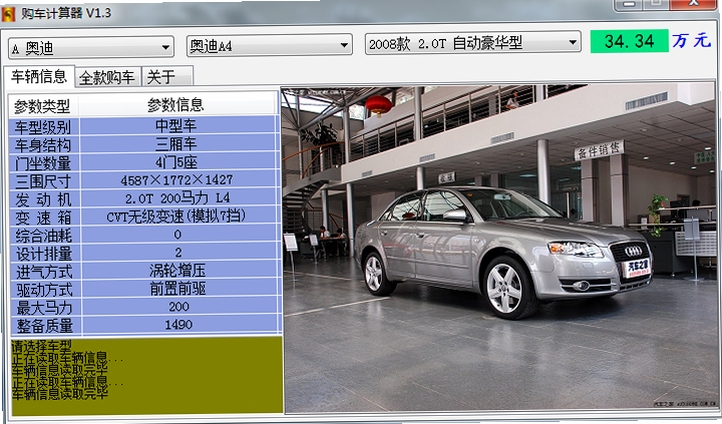This screenshot has width=722, height=424.
Task: Select the 4587×1772×1427 dimensions cell
Action: 178,180
